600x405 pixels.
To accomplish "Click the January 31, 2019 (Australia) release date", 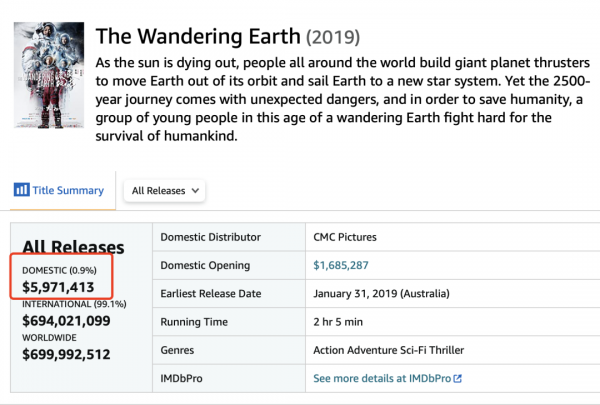I will pyautogui.click(x=381, y=294).
